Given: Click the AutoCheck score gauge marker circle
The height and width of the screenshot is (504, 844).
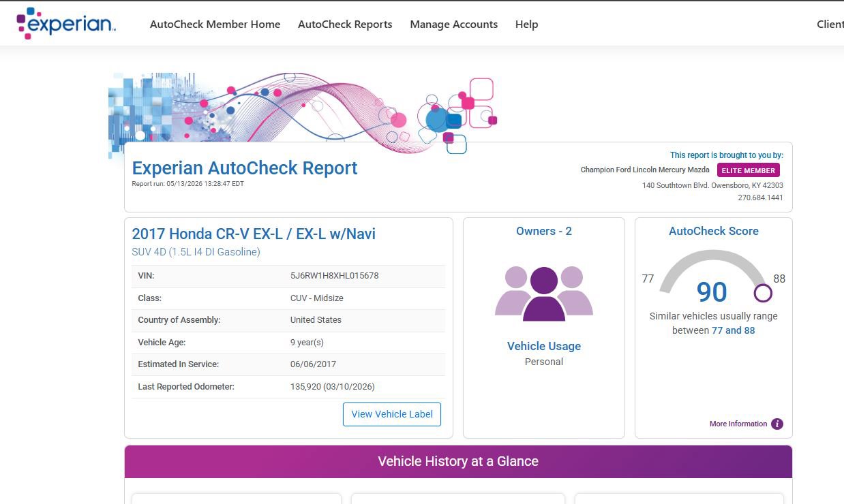Looking at the screenshot, I should [763, 294].
